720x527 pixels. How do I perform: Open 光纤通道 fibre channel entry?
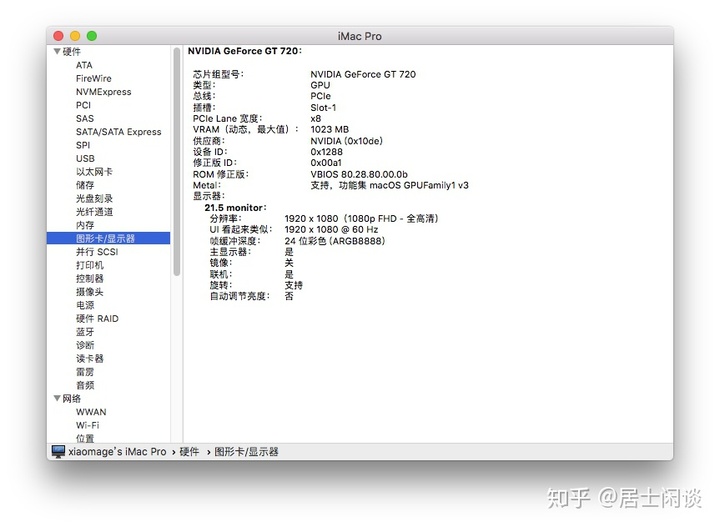tap(94, 212)
